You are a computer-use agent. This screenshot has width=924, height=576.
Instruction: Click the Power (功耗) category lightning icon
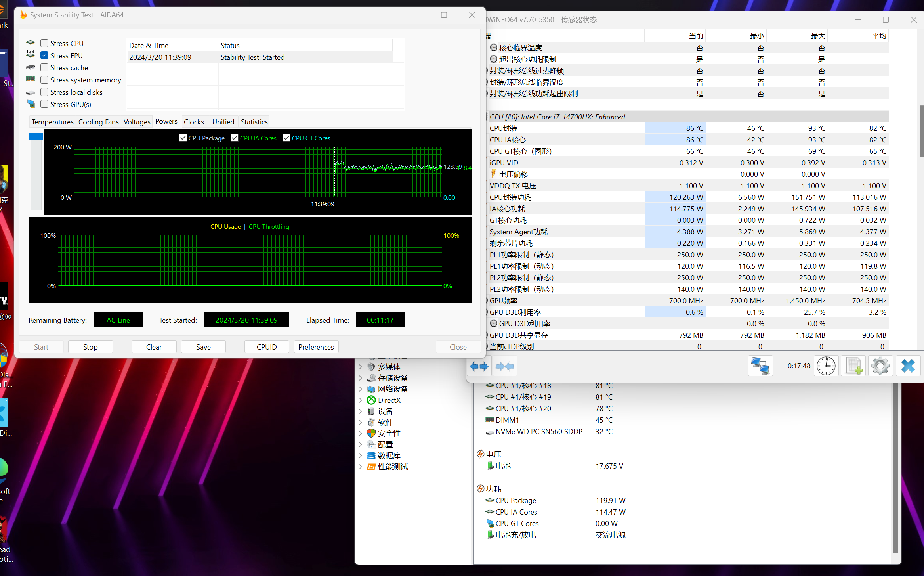pyautogui.click(x=481, y=488)
